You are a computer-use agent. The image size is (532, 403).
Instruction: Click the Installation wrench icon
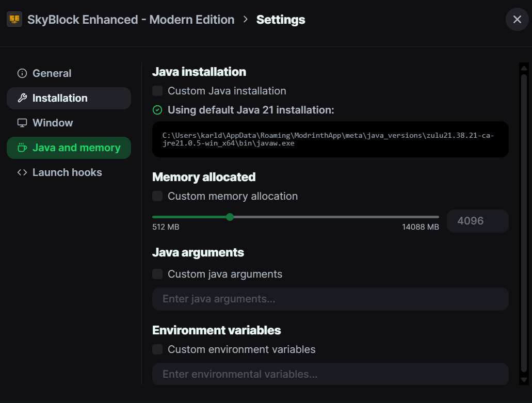[x=22, y=98]
